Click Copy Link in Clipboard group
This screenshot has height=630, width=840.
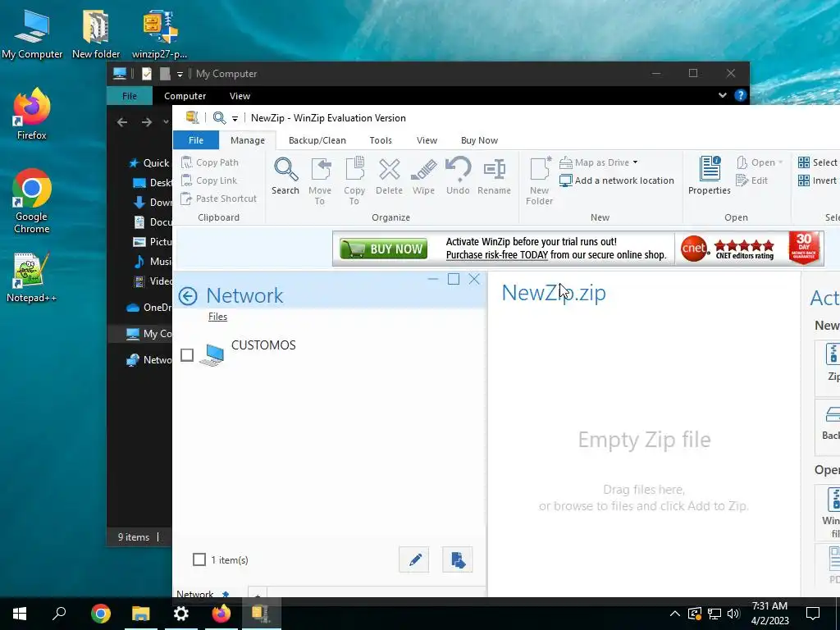pyautogui.click(x=209, y=180)
